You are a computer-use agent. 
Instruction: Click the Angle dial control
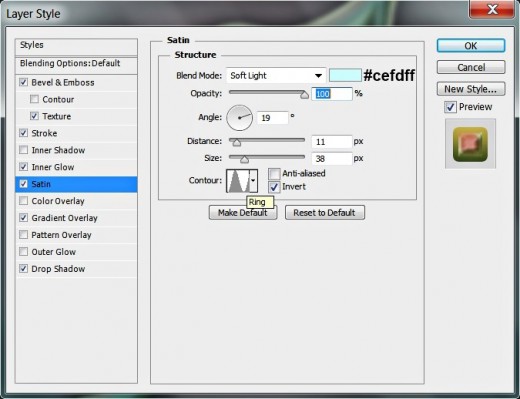point(239,118)
